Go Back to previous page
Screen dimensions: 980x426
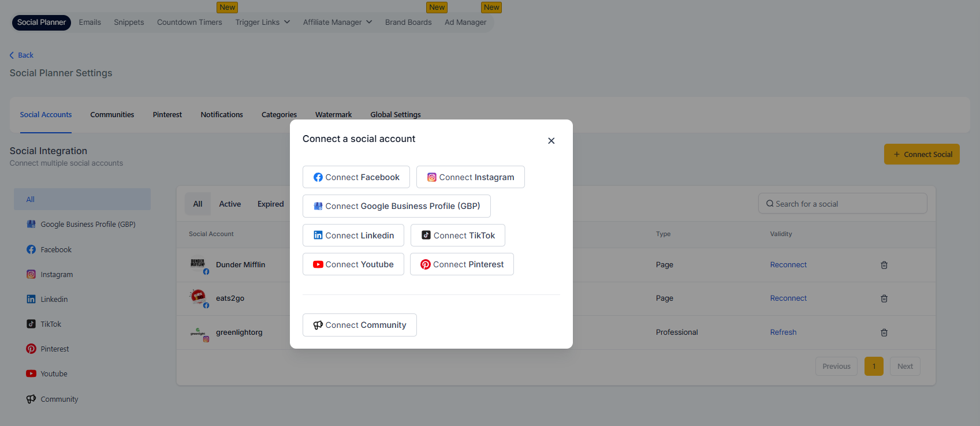22,55
